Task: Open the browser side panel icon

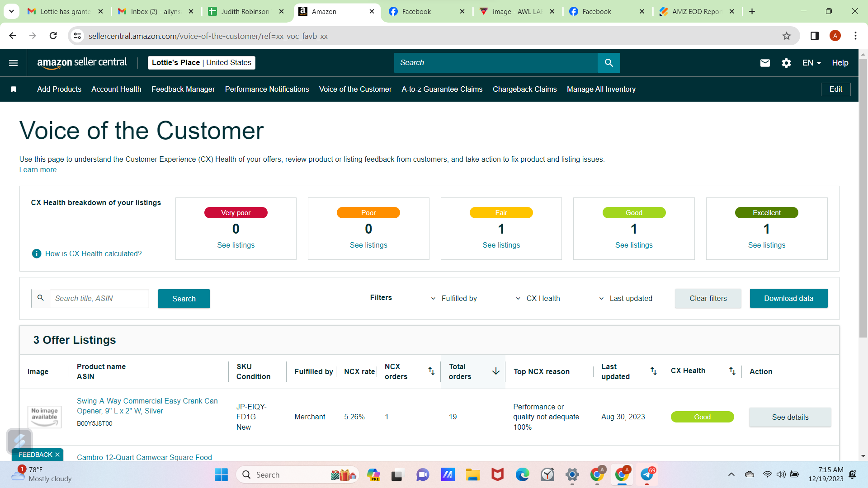Action: tap(815, 36)
